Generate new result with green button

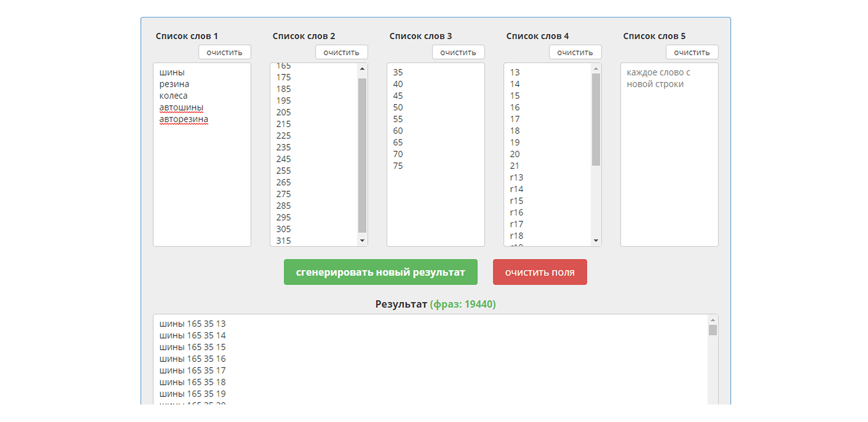click(381, 272)
